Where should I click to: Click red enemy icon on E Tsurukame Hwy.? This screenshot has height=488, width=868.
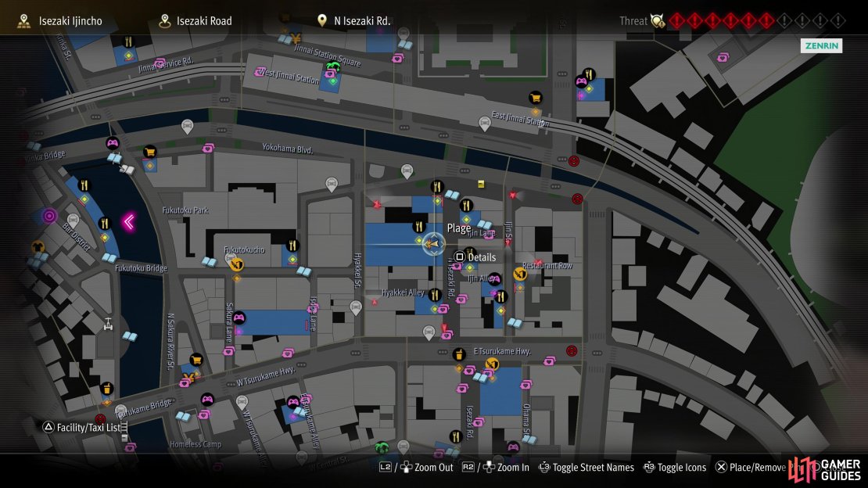(572, 350)
